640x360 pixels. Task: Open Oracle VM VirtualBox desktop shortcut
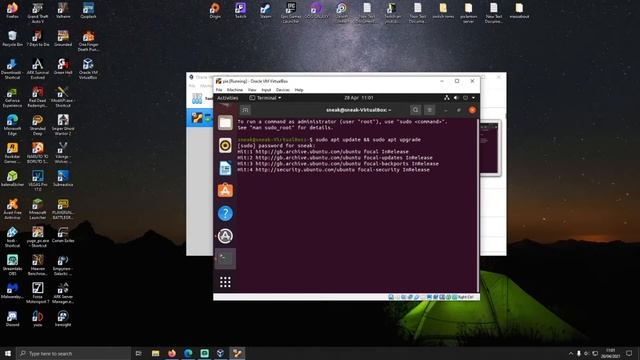[x=88, y=68]
